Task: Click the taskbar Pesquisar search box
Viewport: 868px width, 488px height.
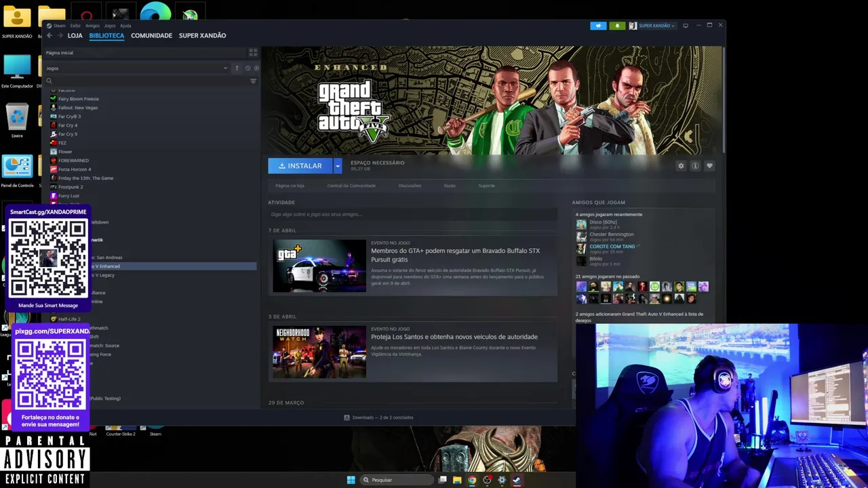Action: click(397, 480)
